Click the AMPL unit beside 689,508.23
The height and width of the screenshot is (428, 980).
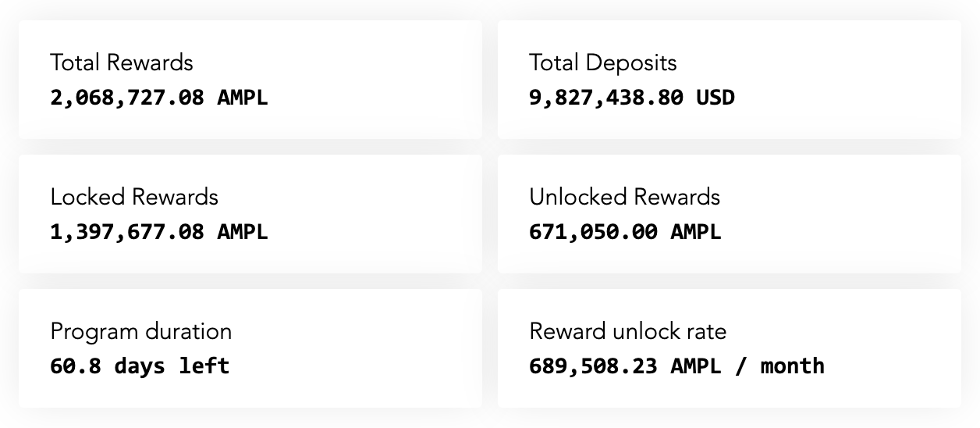(x=696, y=366)
